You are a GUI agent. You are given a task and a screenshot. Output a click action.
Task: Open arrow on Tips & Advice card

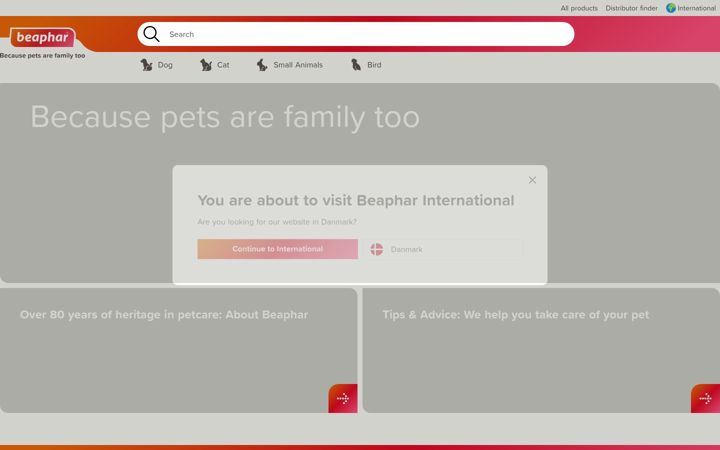[705, 399]
